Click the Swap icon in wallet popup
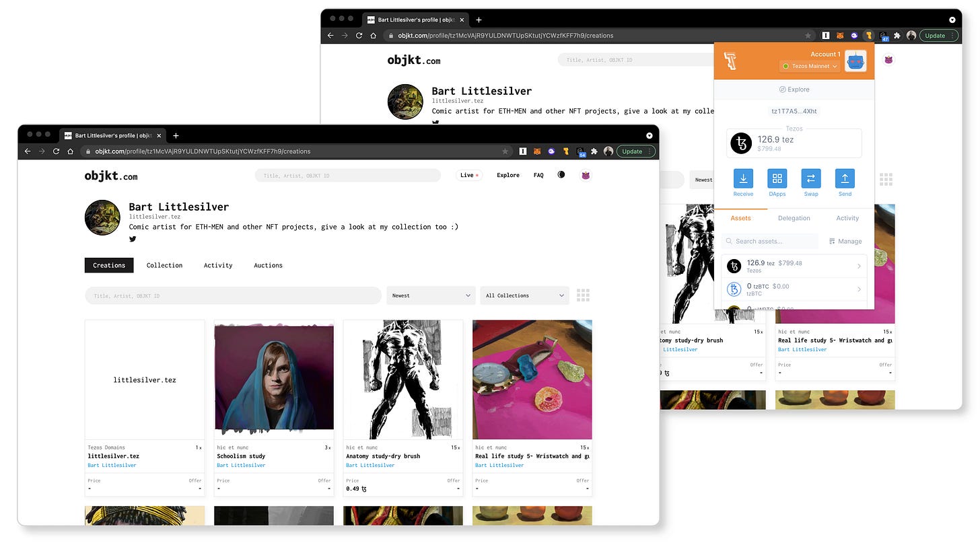Image resolution: width=980 pixels, height=543 pixels. pos(811,178)
